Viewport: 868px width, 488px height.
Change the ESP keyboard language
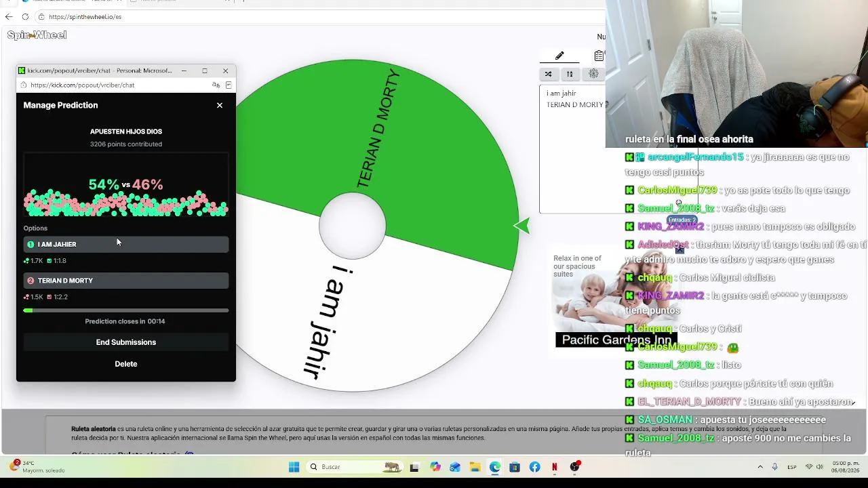tap(792, 467)
